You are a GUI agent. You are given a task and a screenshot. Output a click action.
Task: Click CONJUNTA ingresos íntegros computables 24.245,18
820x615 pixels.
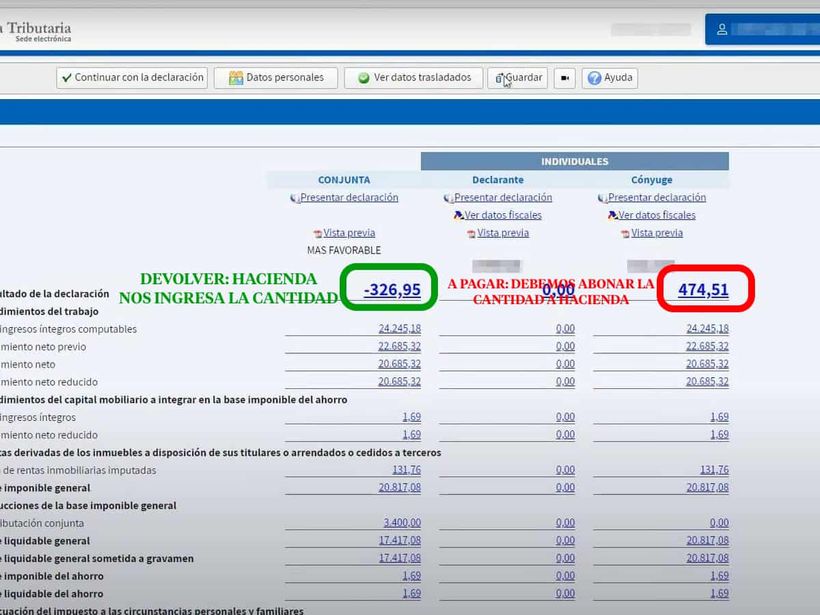[400, 328]
